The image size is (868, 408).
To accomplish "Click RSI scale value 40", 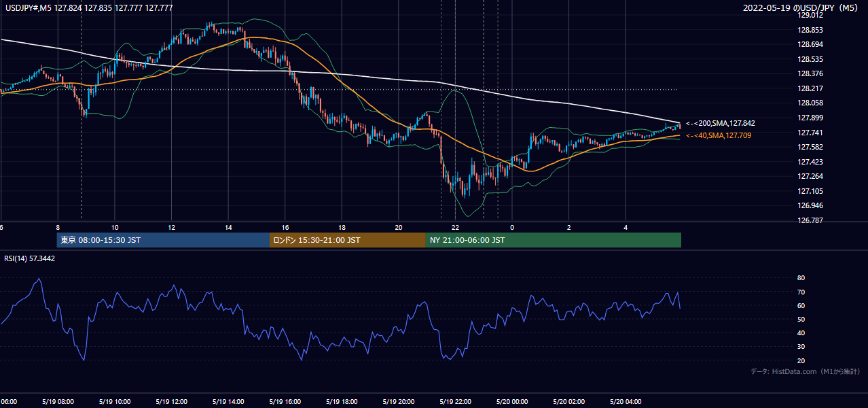I will pyautogui.click(x=801, y=333).
